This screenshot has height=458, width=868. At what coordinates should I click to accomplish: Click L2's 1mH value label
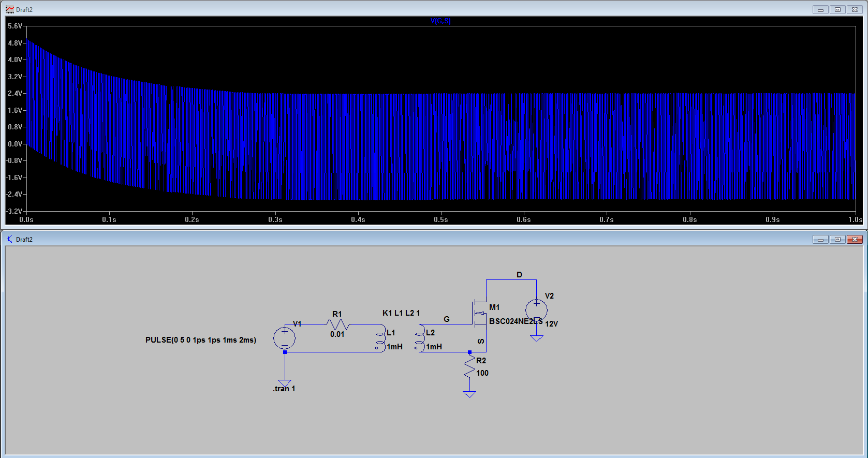click(x=434, y=347)
